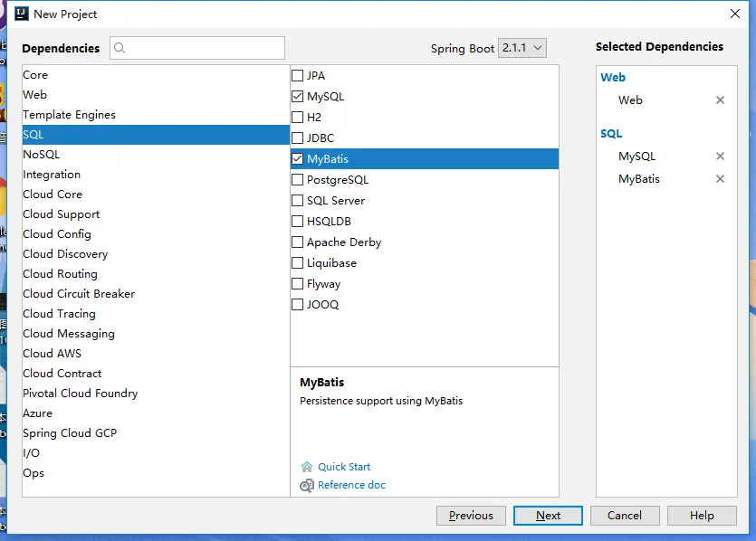Select the Template Engines category

(69, 115)
